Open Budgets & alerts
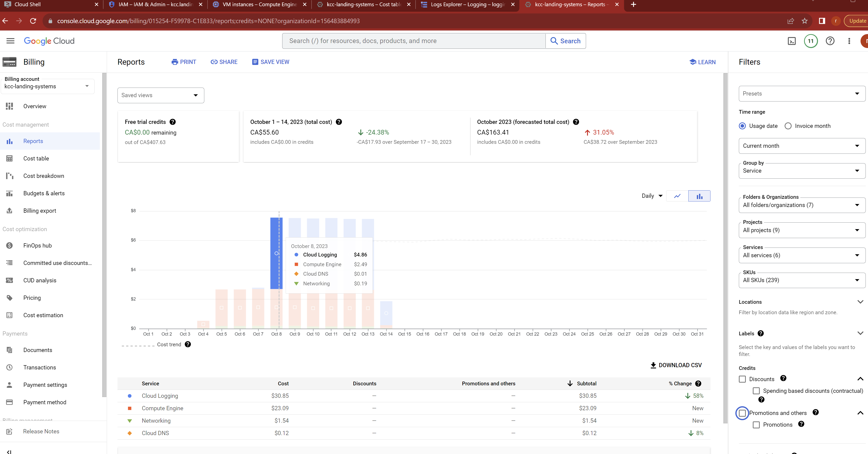868x454 pixels. click(x=44, y=193)
